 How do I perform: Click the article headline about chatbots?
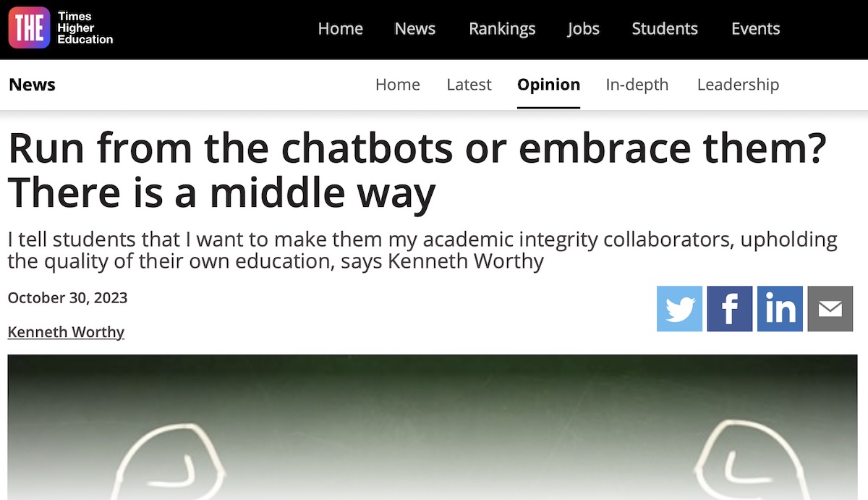click(x=416, y=169)
